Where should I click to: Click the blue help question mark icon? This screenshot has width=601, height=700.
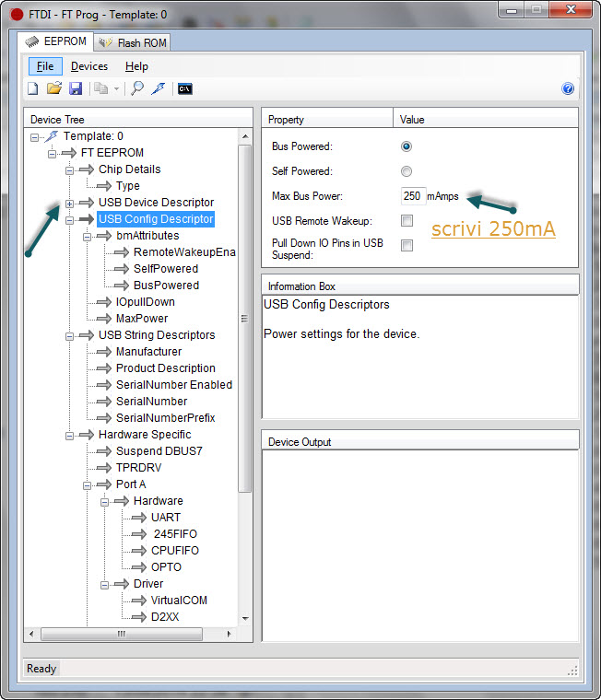pos(568,88)
